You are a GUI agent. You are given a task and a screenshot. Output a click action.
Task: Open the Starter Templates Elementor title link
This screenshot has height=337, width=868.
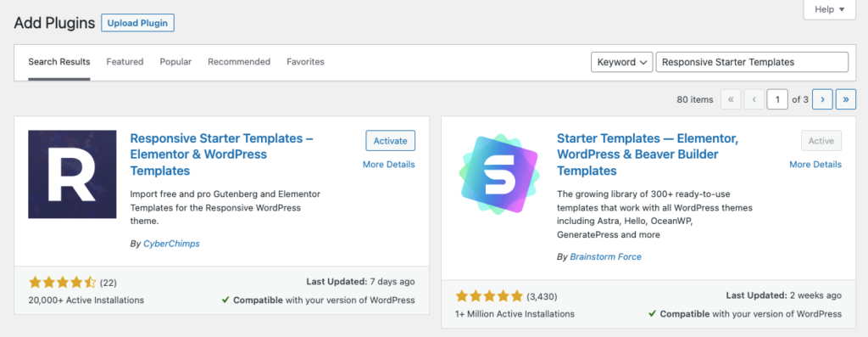[x=648, y=154]
